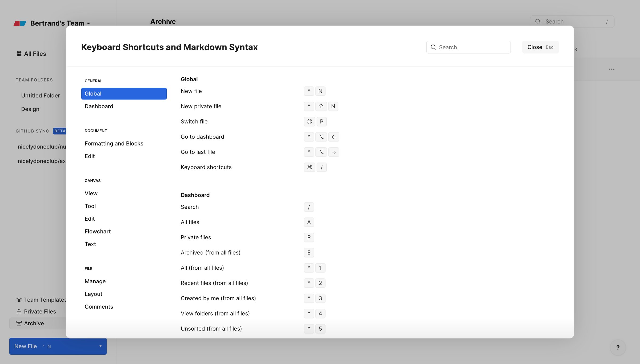
Task: Click the A key for All files
Action: pos(309,222)
